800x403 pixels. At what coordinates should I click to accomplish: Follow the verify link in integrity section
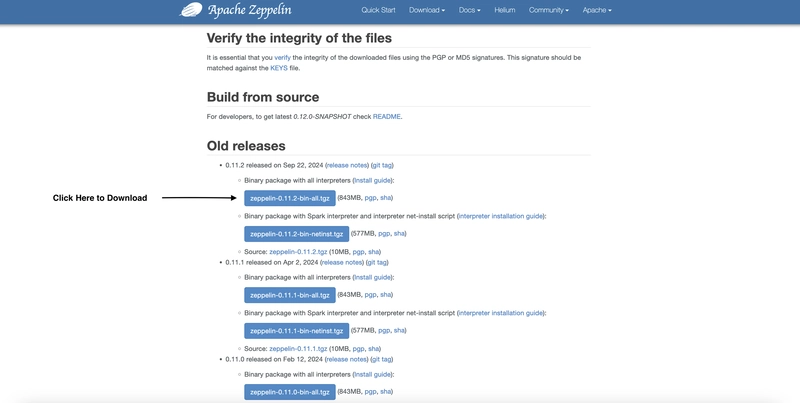point(283,58)
